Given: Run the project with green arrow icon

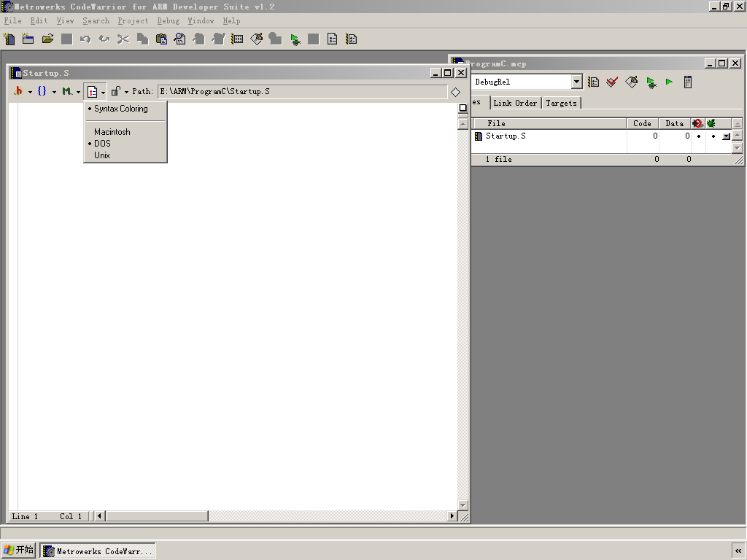Looking at the screenshot, I should point(670,82).
